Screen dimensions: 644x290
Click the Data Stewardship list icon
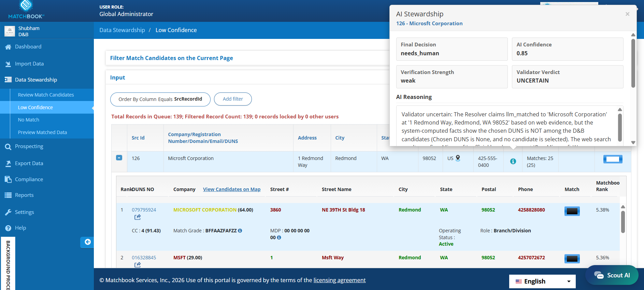pos(8,80)
